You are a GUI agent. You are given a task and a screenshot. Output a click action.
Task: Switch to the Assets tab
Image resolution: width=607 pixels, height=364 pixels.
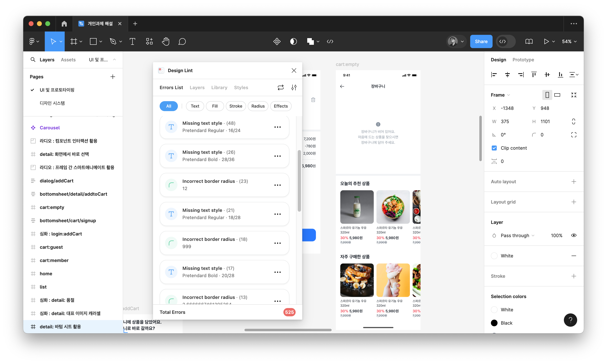[68, 60]
